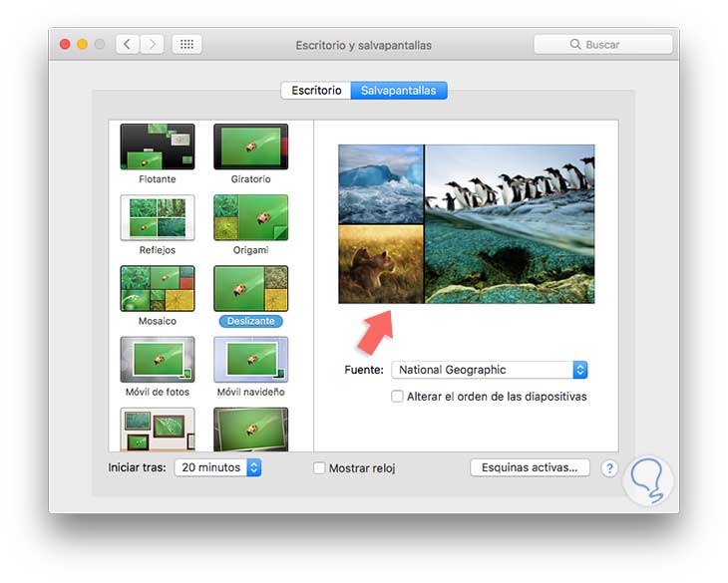Viewport: 728px width, 583px height.
Task: Minimize the window with the yellow button
Action: tap(82, 44)
